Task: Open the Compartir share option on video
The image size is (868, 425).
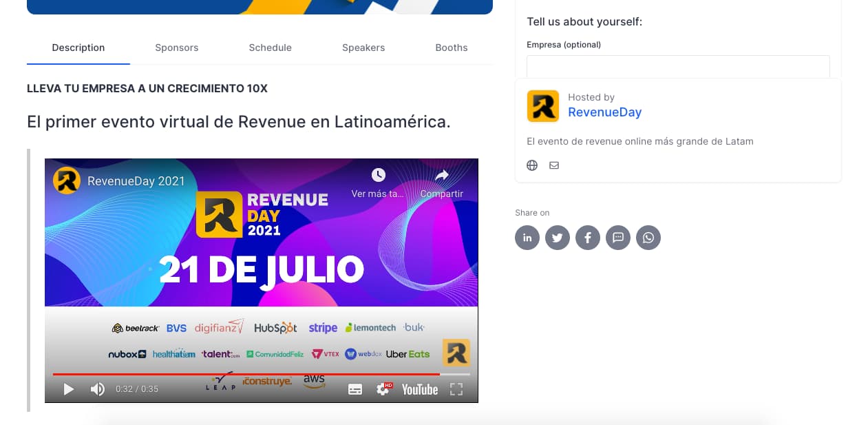Action: pyautogui.click(x=441, y=174)
